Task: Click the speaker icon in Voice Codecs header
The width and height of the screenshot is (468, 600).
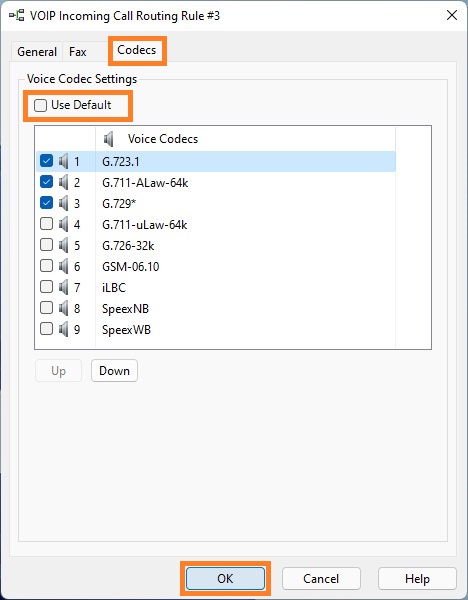Action: [109, 139]
